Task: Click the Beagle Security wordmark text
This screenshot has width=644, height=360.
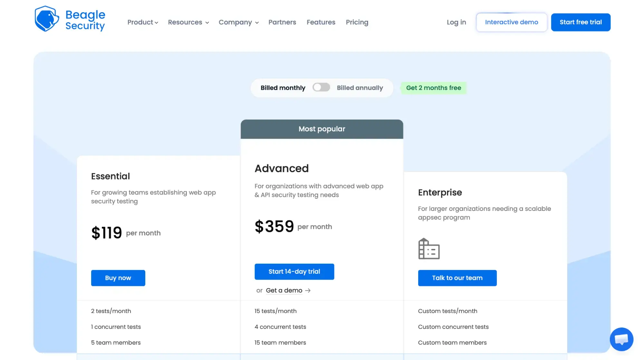Action: [85, 20]
